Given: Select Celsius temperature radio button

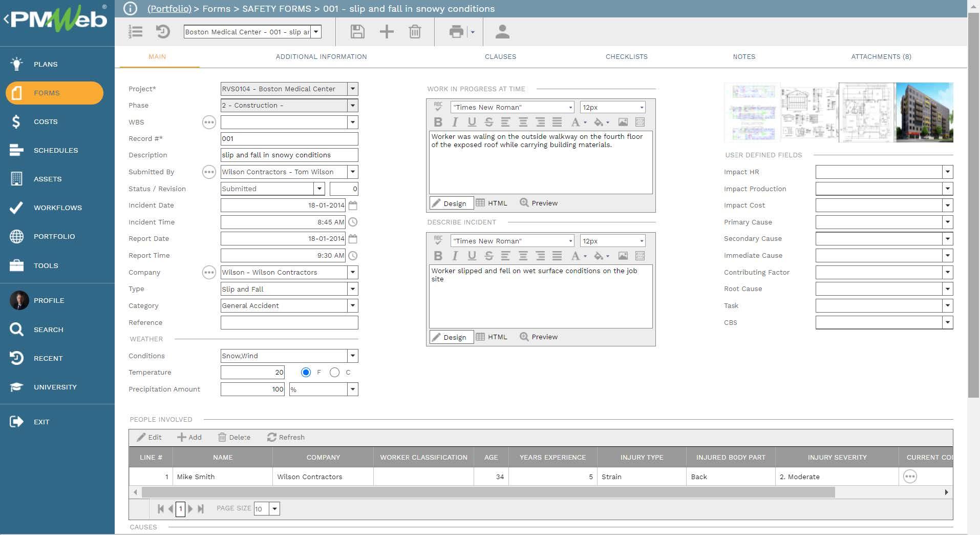Looking at the screenshot, I should [334, 373].
